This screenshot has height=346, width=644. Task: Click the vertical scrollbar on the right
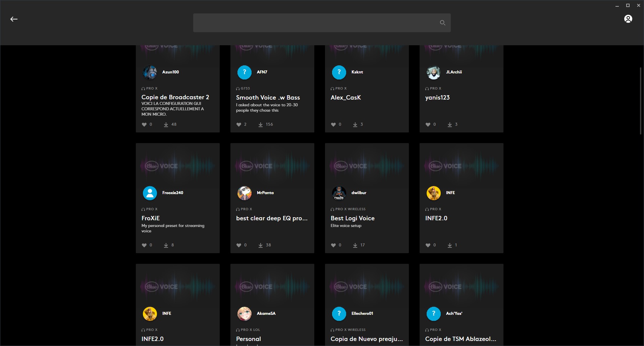[x=640, y=101]
